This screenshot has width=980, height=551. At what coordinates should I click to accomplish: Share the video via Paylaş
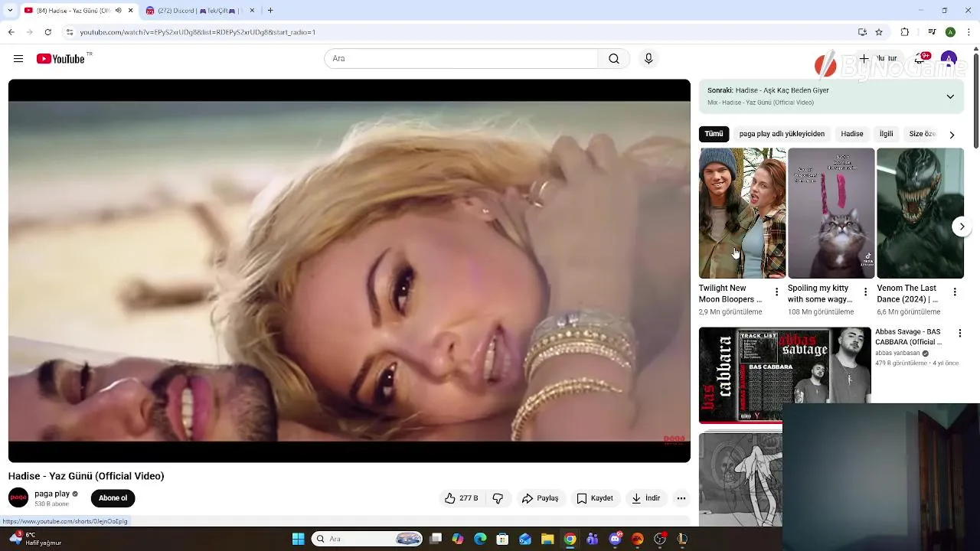tap(541, 498)
